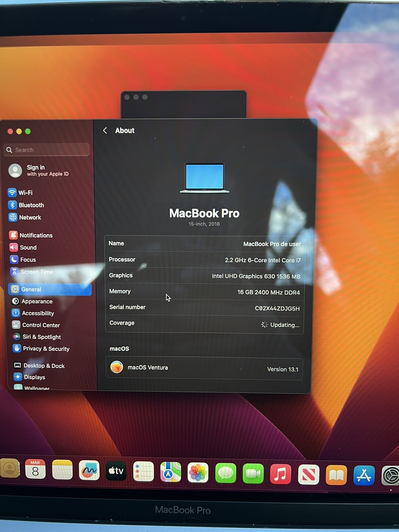399x532 pixels.
Task: Open Wallpaper settings in sidebar
Action: tap(32, 388)
